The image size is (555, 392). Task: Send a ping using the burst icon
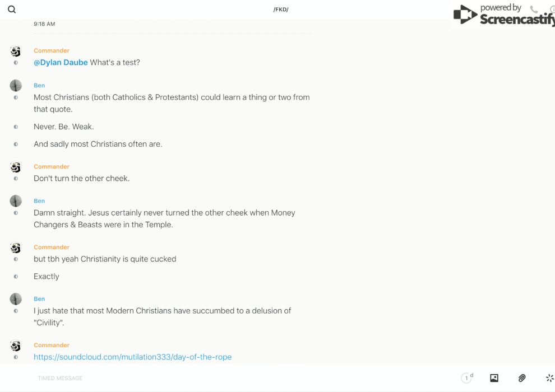point(549,378)
